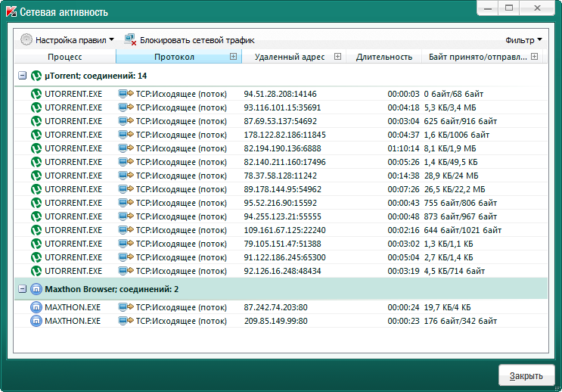
Task: Sort by the Процесс column header
Action: coord(64,57)
